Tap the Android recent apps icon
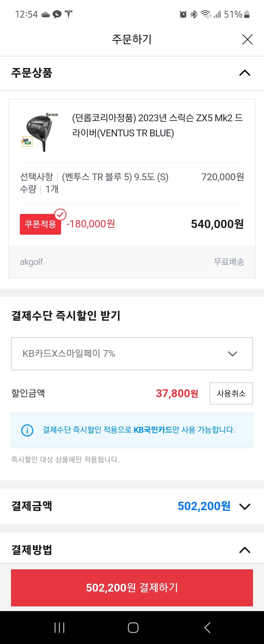264x644 pixels. [59, 627]
